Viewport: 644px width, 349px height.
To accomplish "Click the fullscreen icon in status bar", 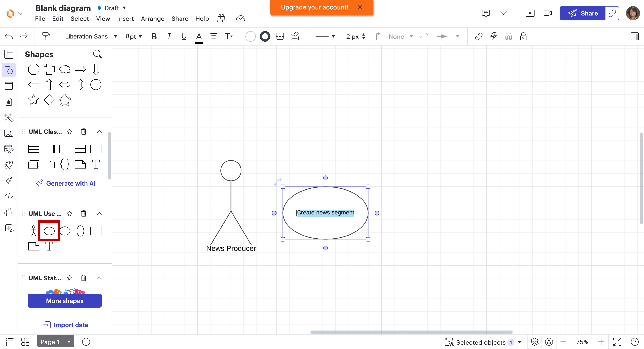I will pyautogui.click(x=617, y=342).
